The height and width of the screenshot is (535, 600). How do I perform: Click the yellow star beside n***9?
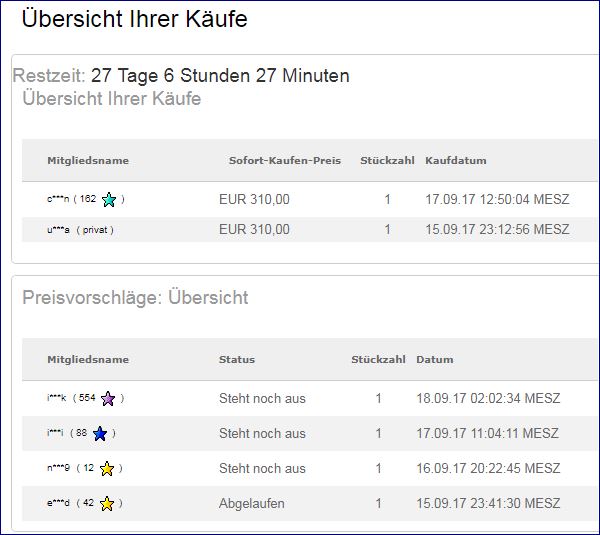pyautogui.click(x=107, y=469)
